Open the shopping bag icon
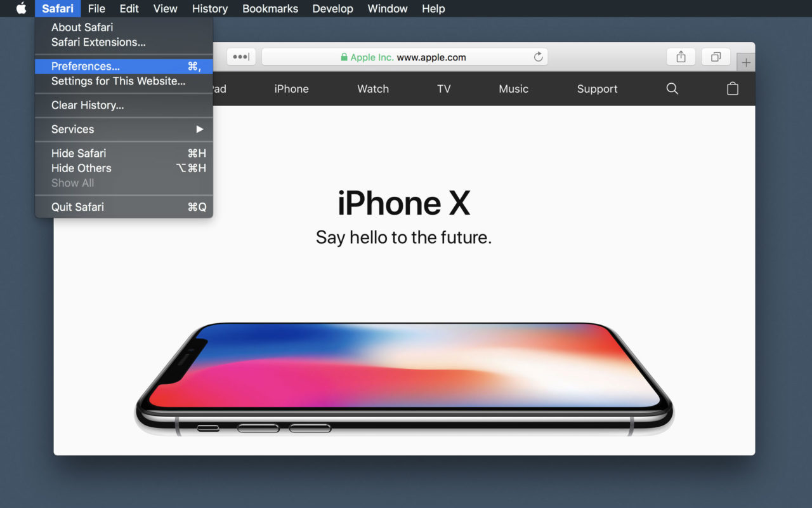The image size is (812, 508). (x=733, y=88)
